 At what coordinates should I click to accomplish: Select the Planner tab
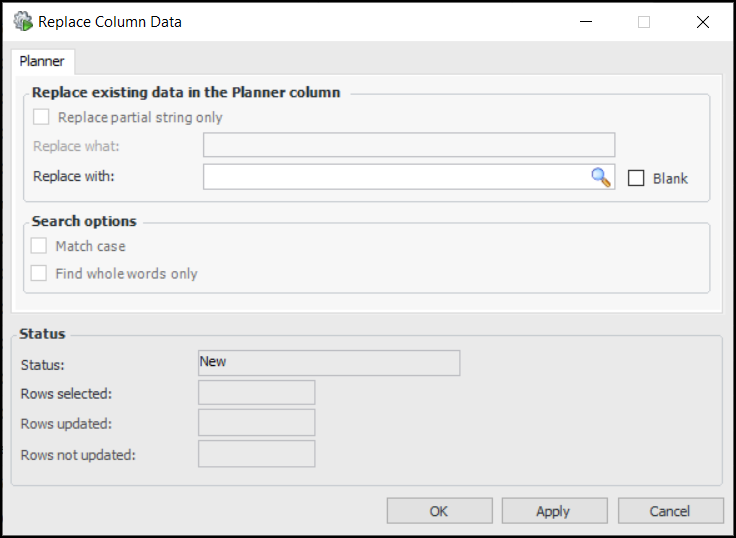point(42,61)
